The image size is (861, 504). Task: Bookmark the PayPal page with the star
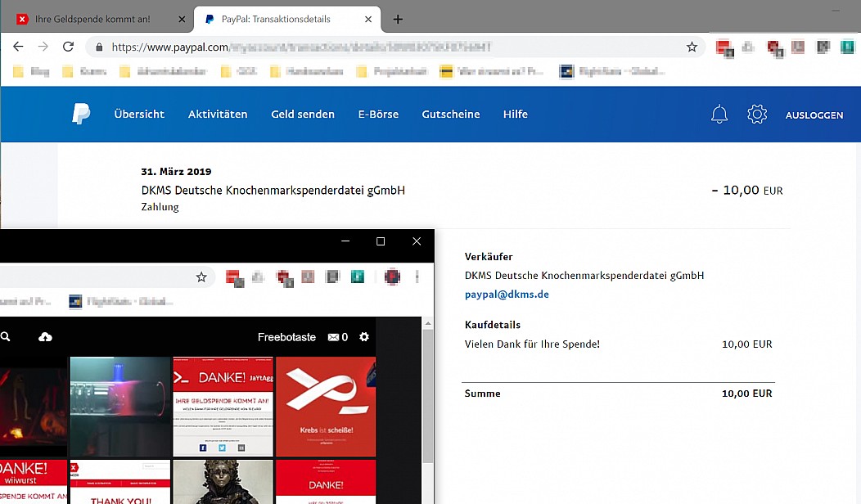point(692,47)
